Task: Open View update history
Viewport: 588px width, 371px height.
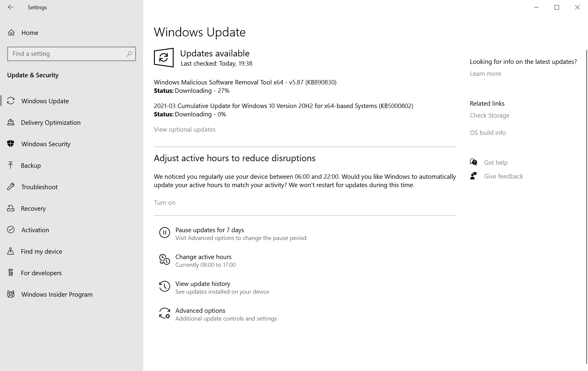Action: [x=203, y=283]
